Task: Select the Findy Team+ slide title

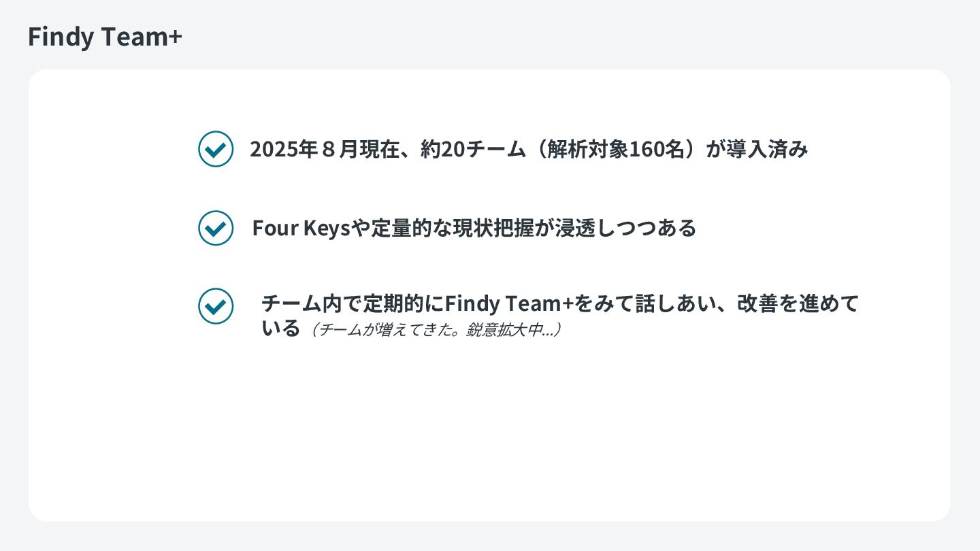Action: click(x=105, y=37)
